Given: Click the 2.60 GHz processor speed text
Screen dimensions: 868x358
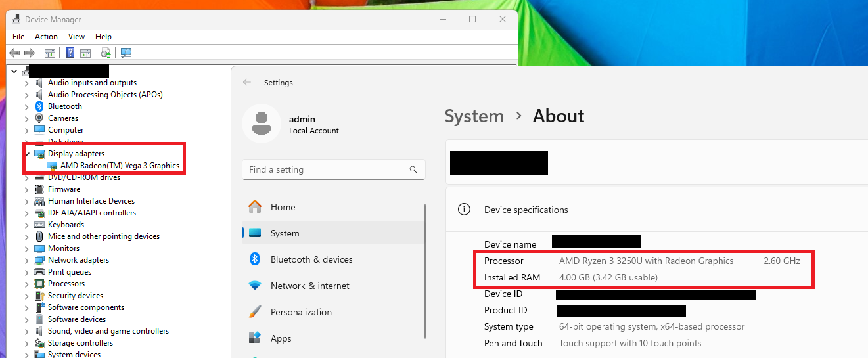Looking at the screenshot, I should [782, 261].
